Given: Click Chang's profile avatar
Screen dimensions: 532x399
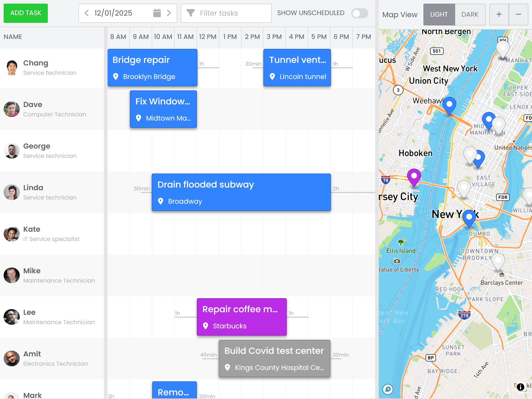Looking at the screenshot, I should [x=11, y=67].
